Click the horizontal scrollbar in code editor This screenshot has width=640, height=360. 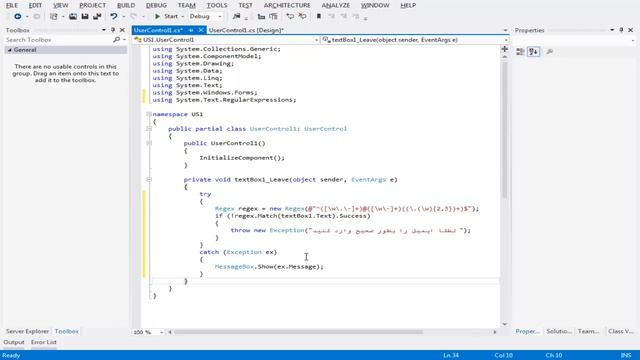[x=298, y=332]
